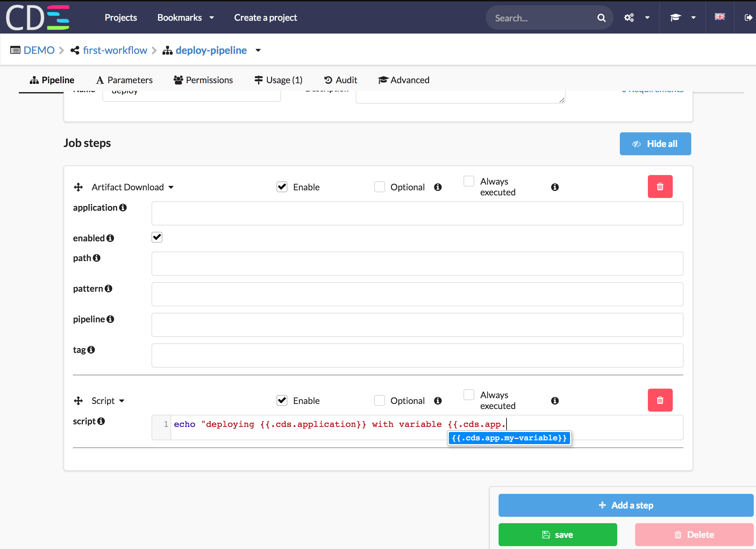Expand the deploy-pipeline breadcrumb dropdown arrow
Screen dimensions: 756x549
258,50
